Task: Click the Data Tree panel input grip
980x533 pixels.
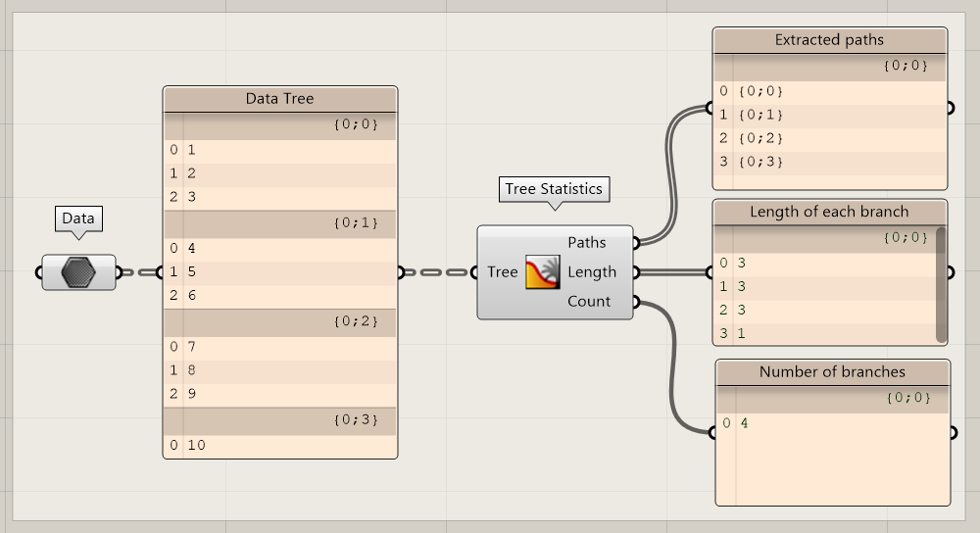Action: pyautogui.click(x=163, y=272)
